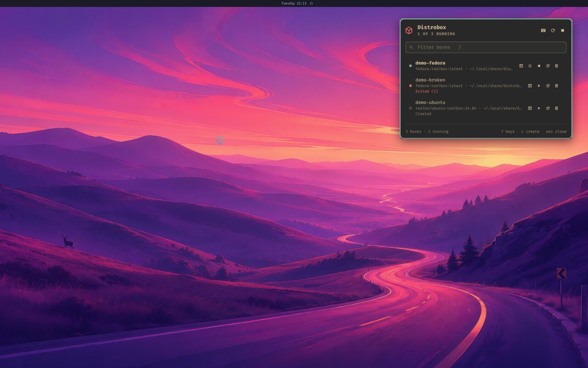The height and width of the screenshot is (368, 588).
Task: Click the 'c create' footer action
Action: (530, 132)
